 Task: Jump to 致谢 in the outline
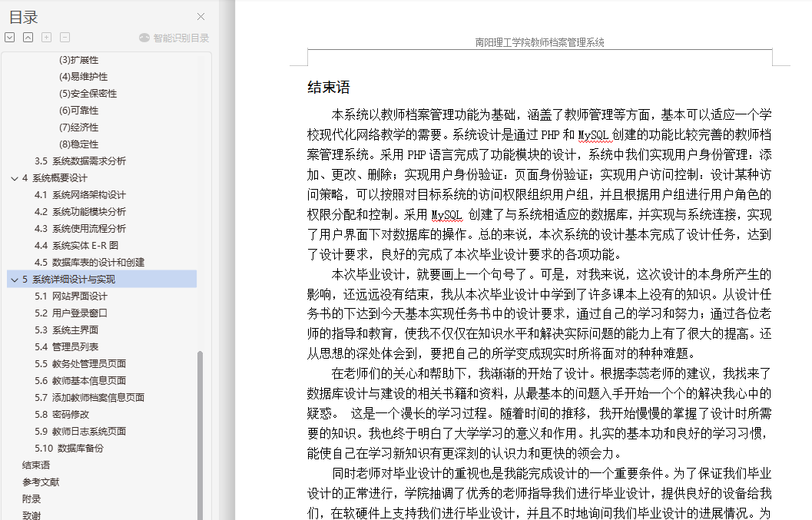31,515
